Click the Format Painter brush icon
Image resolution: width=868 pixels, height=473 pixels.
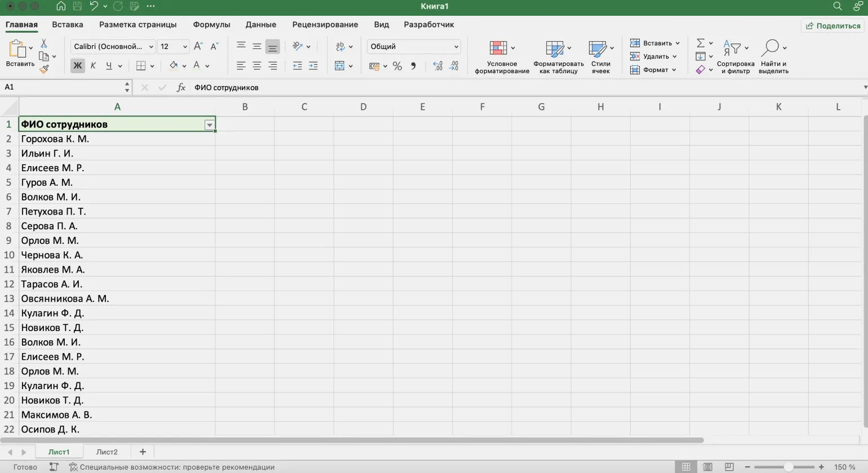[44, 69]
